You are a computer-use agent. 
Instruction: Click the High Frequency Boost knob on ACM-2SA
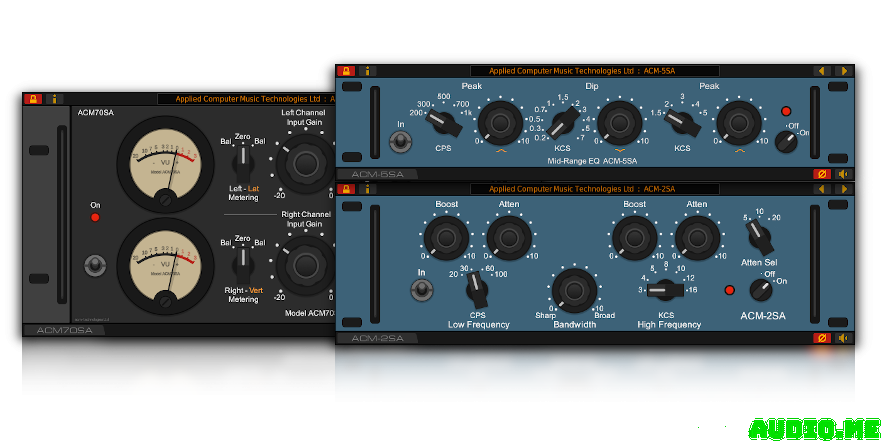(x=635, y=238)
